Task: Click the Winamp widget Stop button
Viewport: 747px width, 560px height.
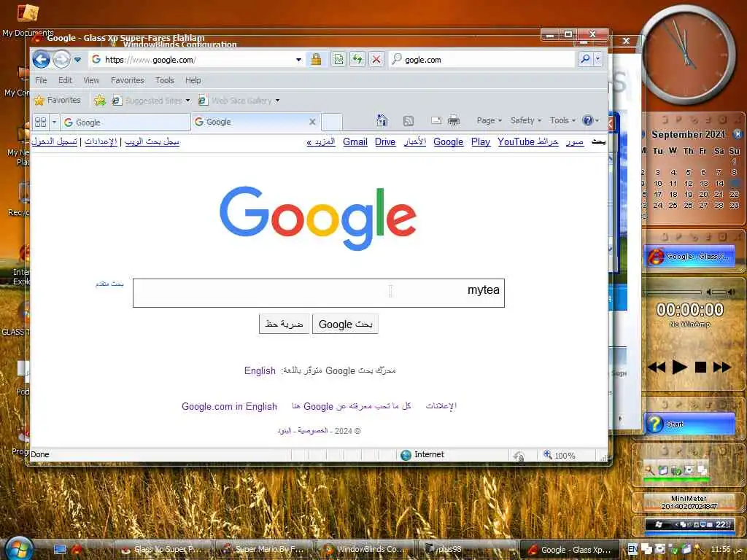Action: [700, 367]
